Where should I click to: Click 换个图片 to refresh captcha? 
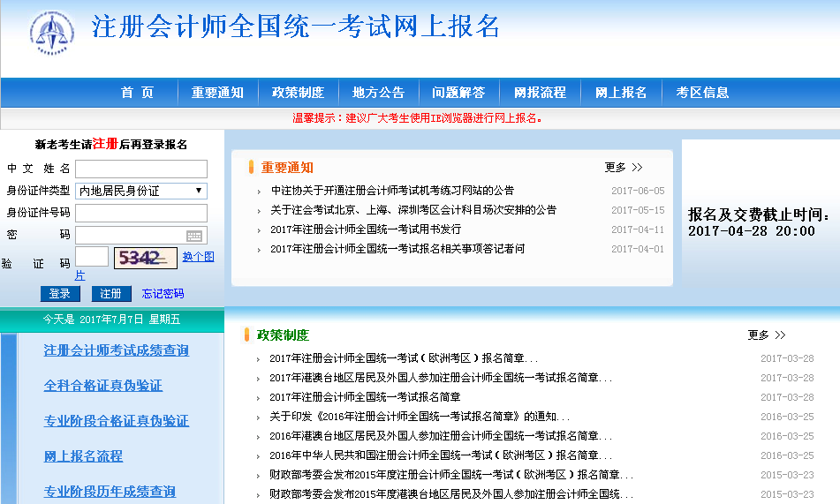coord(198,257)
